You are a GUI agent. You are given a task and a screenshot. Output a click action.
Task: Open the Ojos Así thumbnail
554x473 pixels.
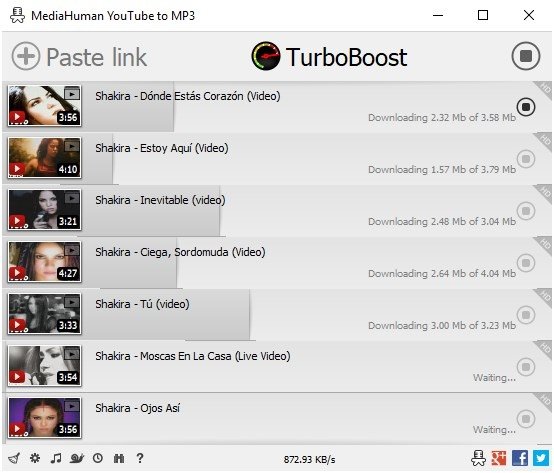pyautogui.click(x=44, y=418)
